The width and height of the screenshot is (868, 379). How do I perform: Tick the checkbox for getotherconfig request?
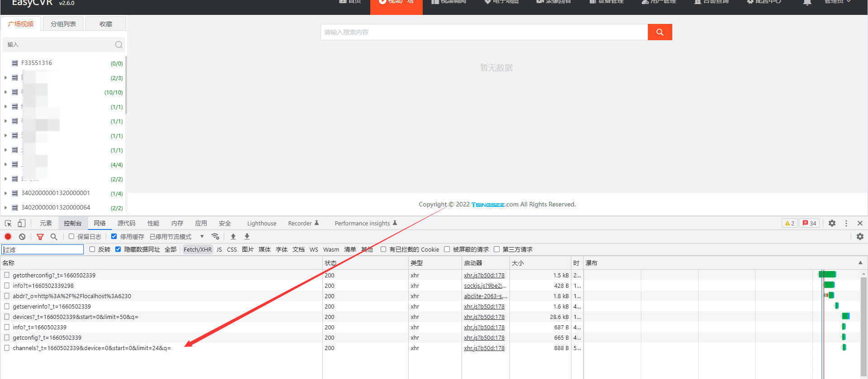coord(7,275)
